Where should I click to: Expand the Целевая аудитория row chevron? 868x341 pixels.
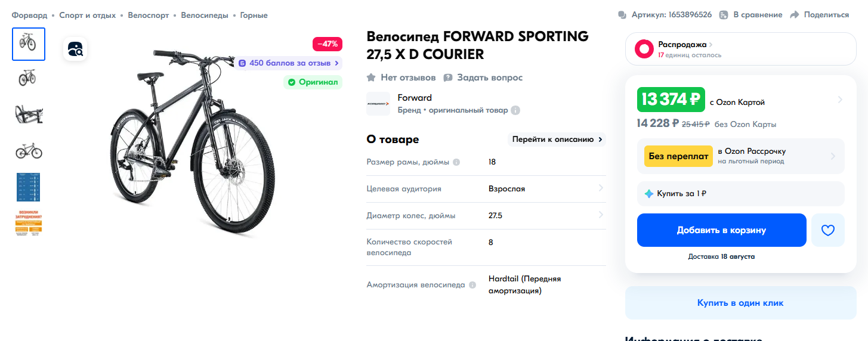601,188
